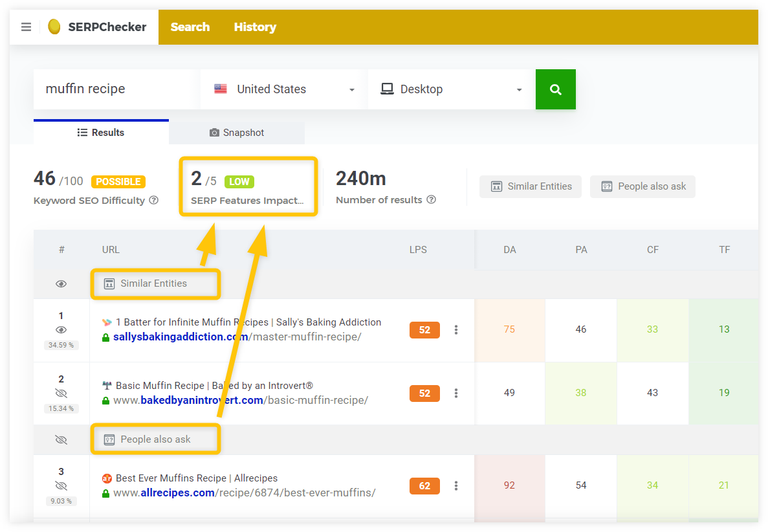The height and width of the screenshot is (532, 768).
Task: Click the TF column header
Action: pos(725,250)
